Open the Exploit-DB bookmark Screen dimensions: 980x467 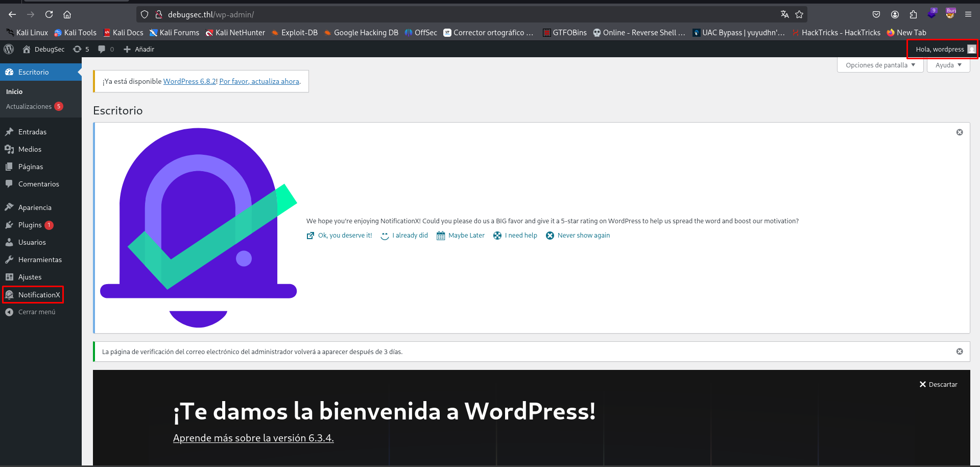[294, 32]
